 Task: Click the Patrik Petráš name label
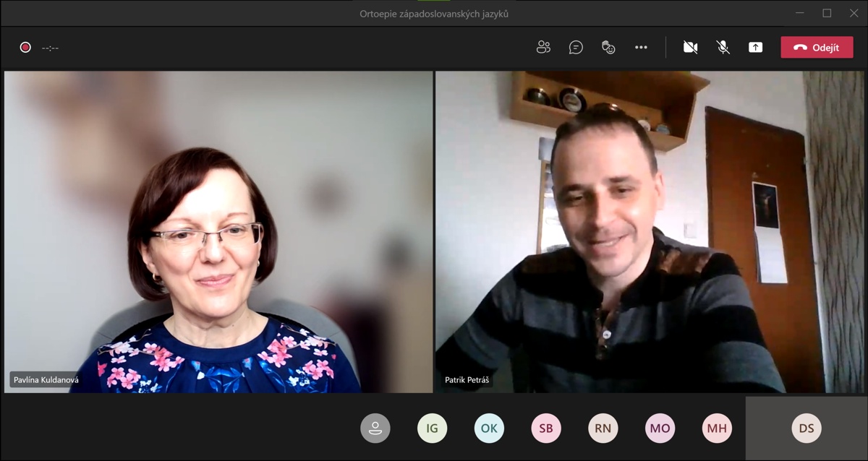click(x=468, y=379)
